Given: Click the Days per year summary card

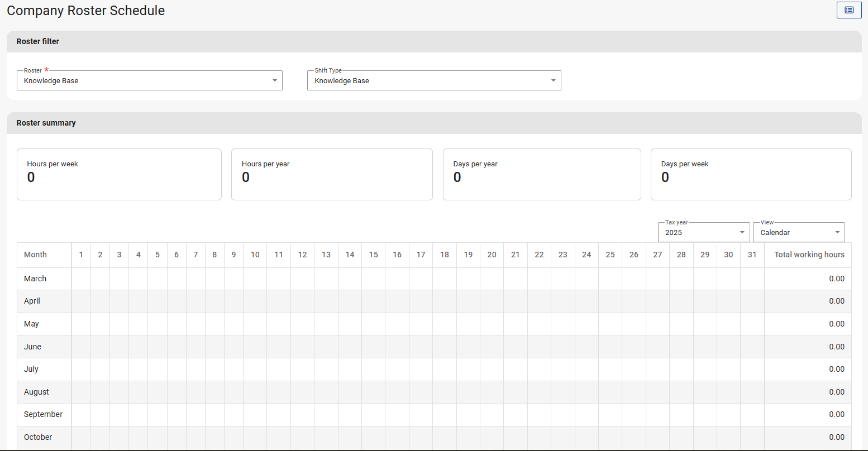Looking at the screenshot, I should tap(541, 174).
